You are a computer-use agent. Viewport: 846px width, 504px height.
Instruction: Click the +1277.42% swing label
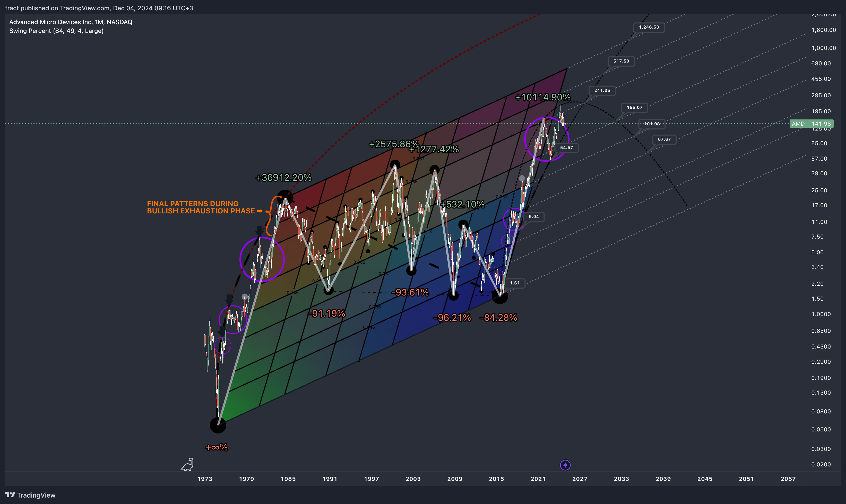[x=434, y=150]
